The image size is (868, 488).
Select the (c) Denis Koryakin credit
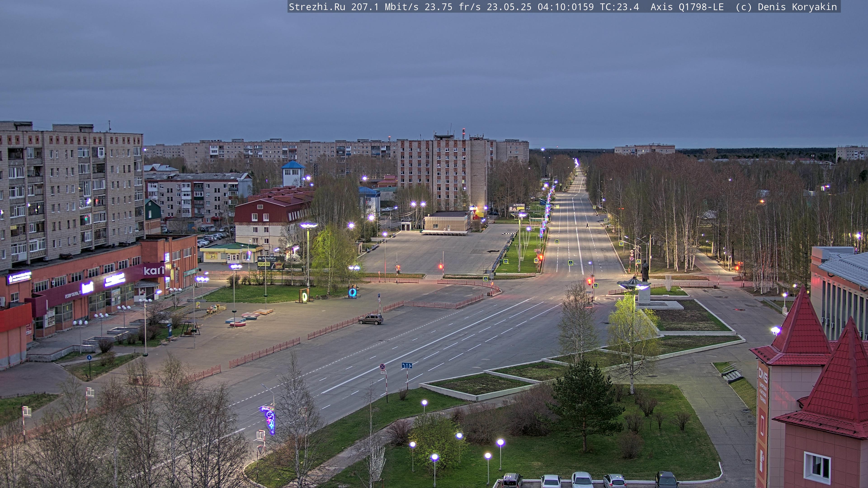(786, 7)
